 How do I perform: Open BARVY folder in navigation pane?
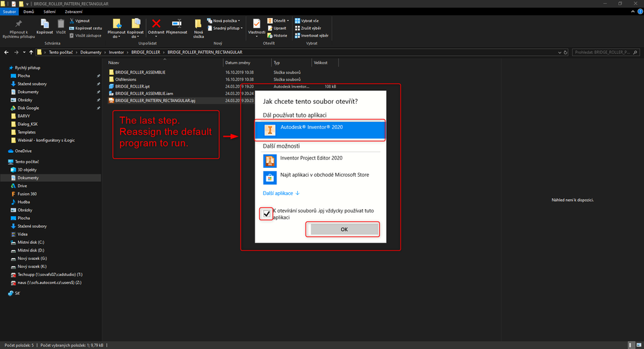click(24, 116)
